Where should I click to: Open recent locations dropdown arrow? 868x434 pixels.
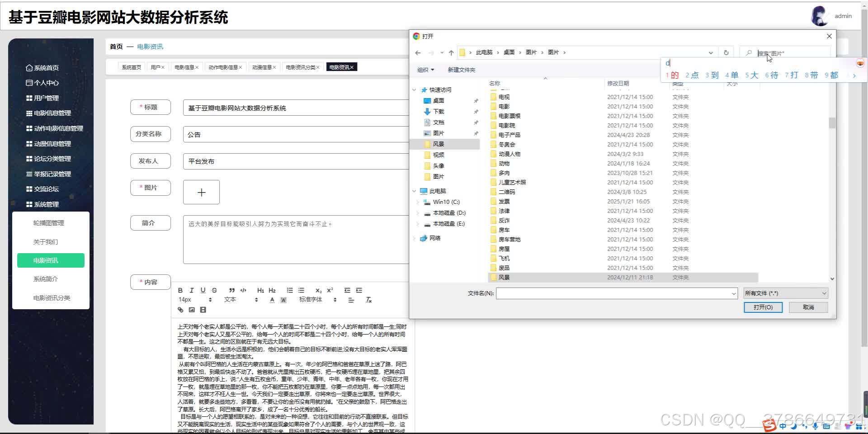[x=442, y=52]
